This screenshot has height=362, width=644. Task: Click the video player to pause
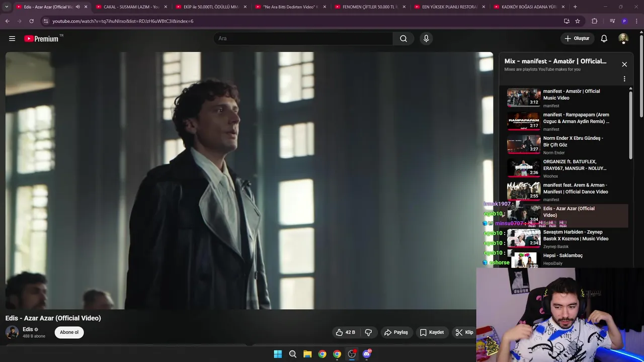pos(249,180)
